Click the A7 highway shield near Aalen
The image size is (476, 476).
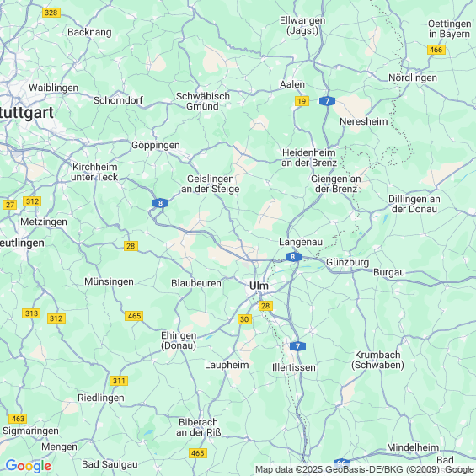pyautogui.click(x=327, y=101)
